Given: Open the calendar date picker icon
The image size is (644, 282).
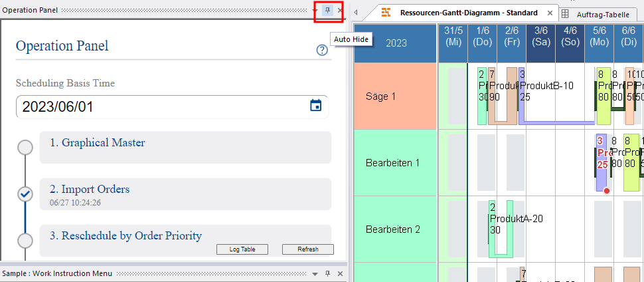Looking at the screenshot, I should coord(315,106).
